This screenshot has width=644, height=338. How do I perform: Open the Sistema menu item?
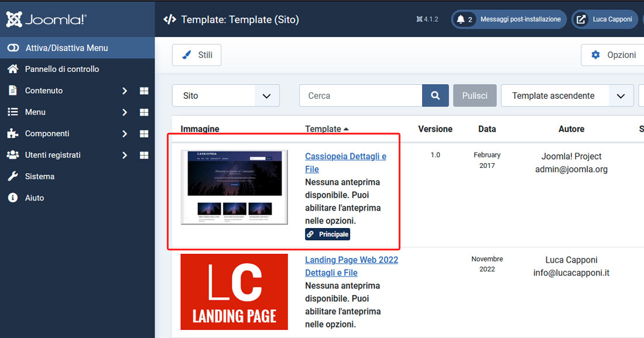click(x=39, y=177)
